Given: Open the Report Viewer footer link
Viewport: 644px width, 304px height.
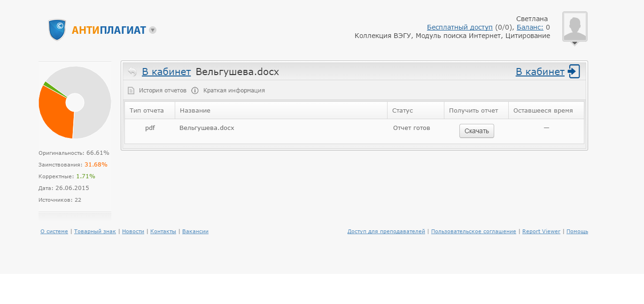Looking at the screenshot, I should pos(541,231).
